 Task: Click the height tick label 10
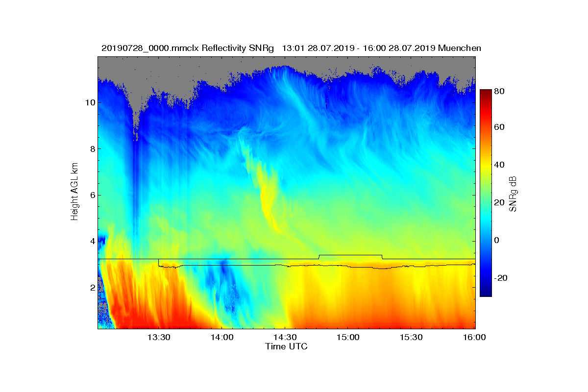(89, 102)
